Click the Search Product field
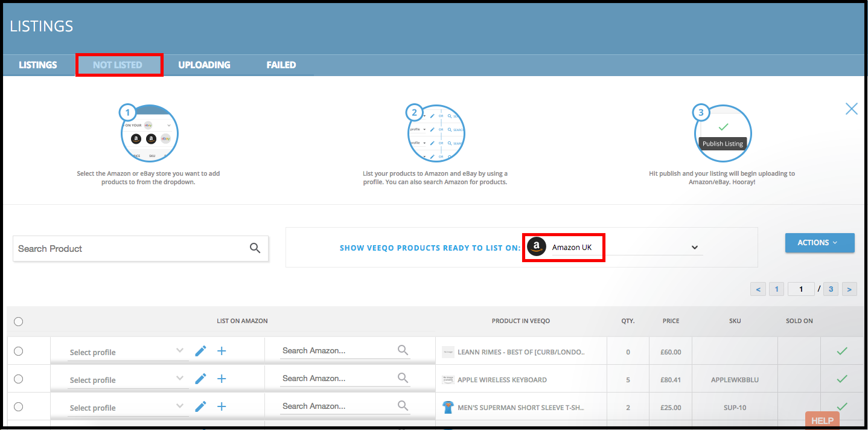The height and width of the screenshot is (430, 868). click(141, 248)
